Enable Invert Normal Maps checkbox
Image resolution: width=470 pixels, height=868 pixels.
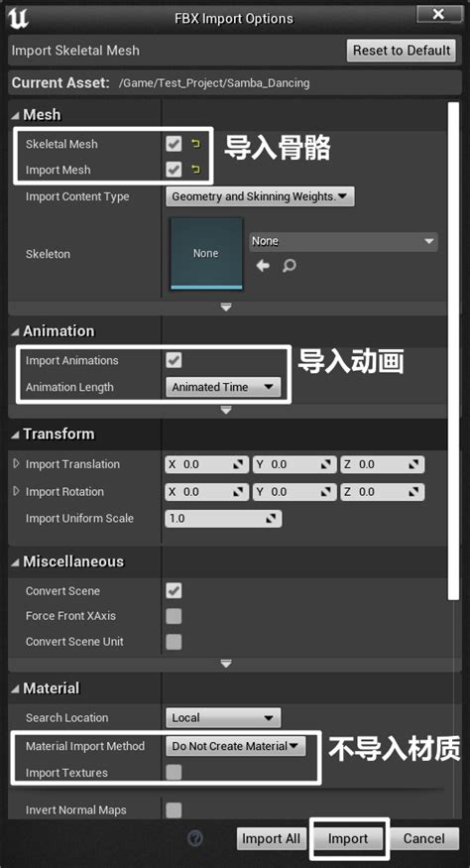(174, 810)
